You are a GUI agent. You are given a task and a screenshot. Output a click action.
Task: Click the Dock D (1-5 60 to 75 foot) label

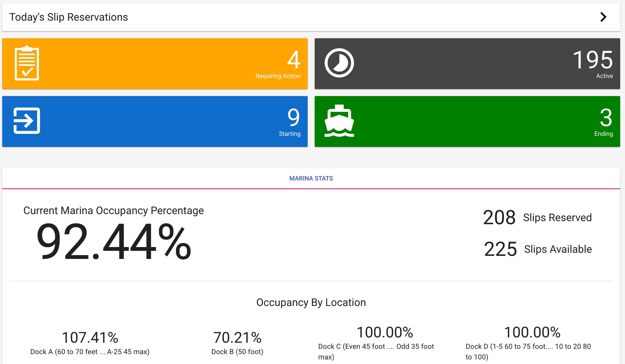tap(528, 352)
